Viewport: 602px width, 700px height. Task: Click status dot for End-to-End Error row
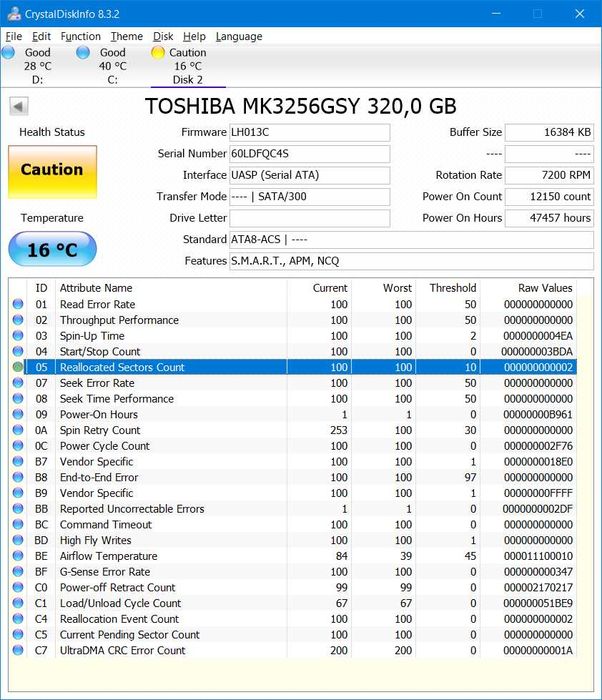tap(18, 477)
